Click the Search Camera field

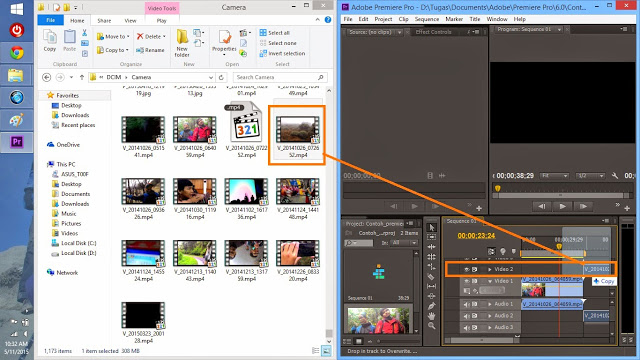280,77
